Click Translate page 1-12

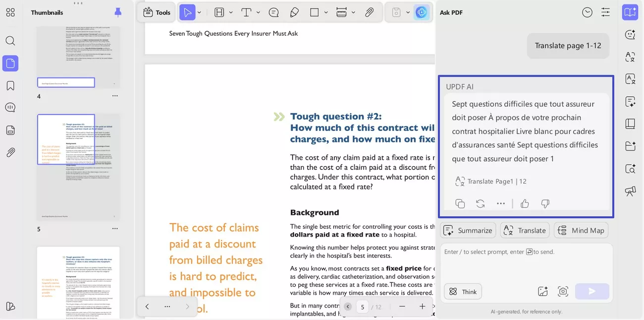(x=568, y=46)
